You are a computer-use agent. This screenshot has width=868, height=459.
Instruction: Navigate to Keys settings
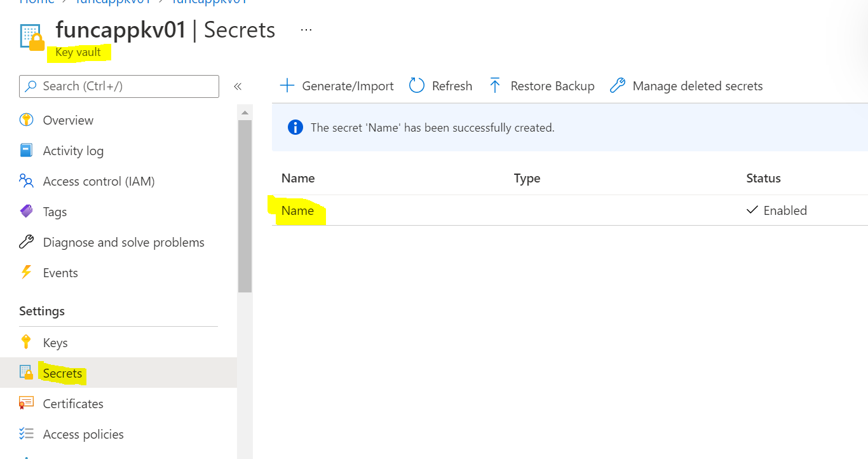tap(55, 343)
